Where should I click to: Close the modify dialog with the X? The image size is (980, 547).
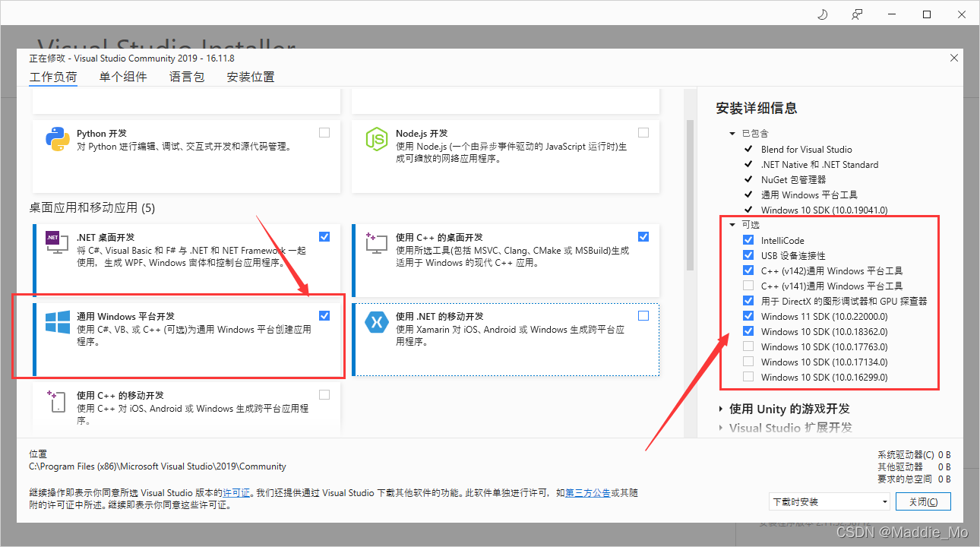pos(954,58)
